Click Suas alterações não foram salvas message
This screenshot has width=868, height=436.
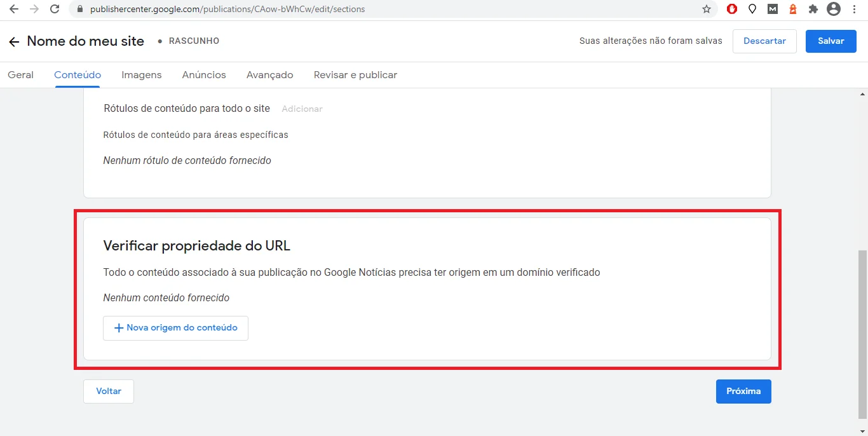pos(651,41)
